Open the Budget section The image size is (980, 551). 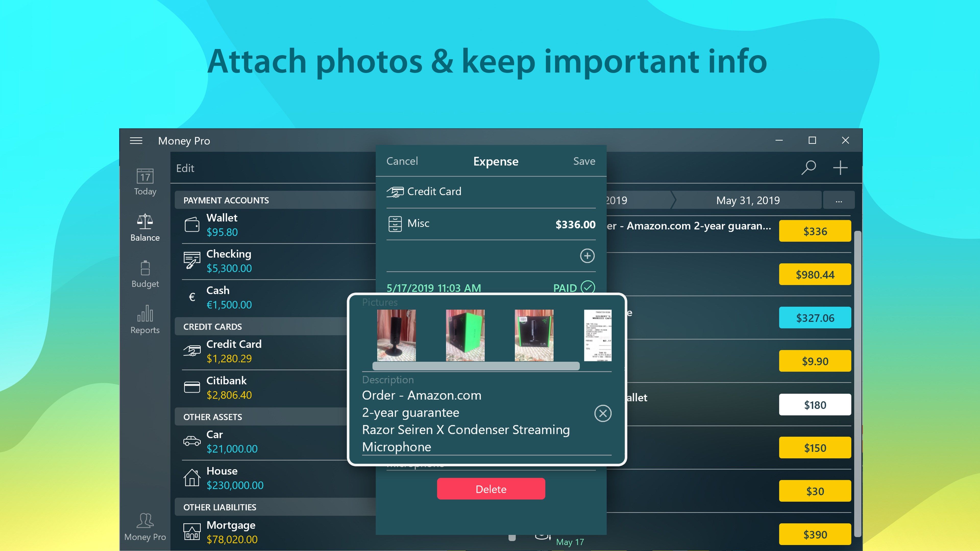[x=145, y=274]
